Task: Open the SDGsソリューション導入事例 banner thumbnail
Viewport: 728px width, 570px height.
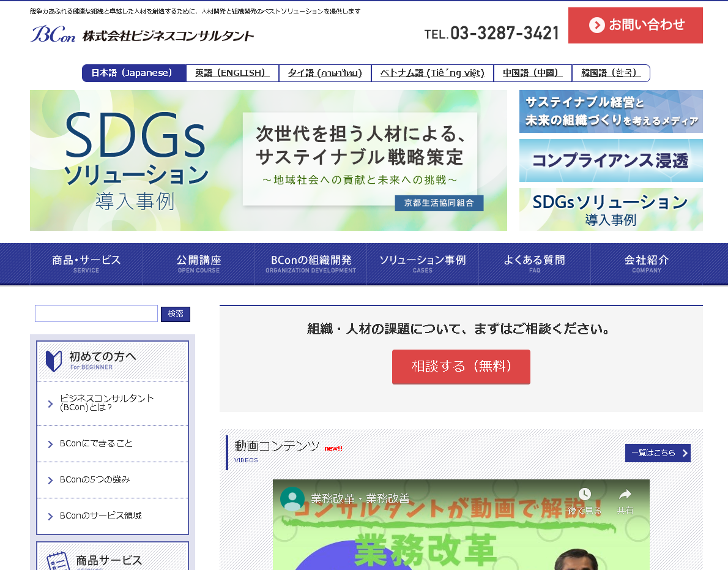Action: pyautogui.click(x=610, y=209)
